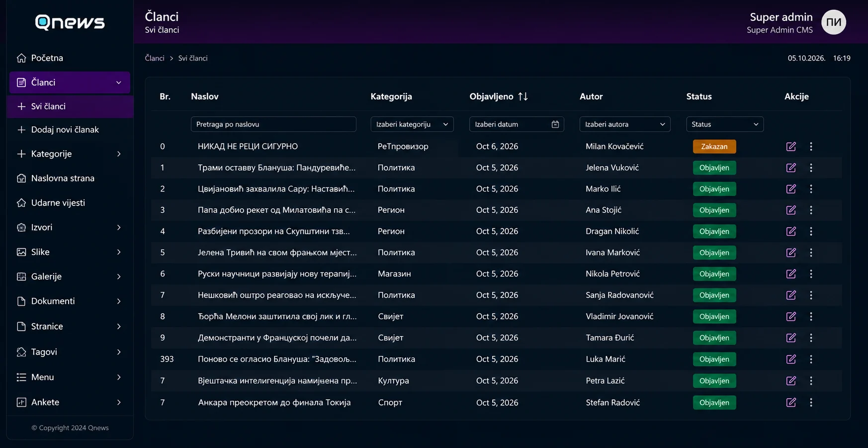Edit the article by Ana Stojić
This screenshot has width=868, height=448.
pyautogui.click(x=791, y=210)
